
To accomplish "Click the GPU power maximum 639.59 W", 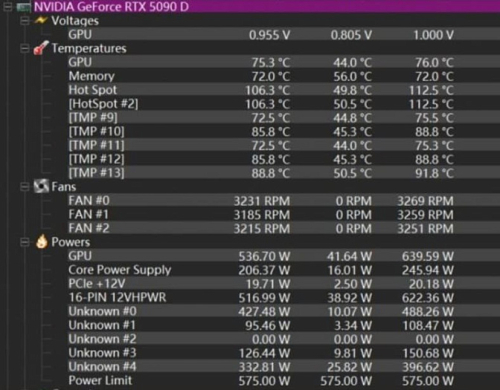I will (428, 256).
